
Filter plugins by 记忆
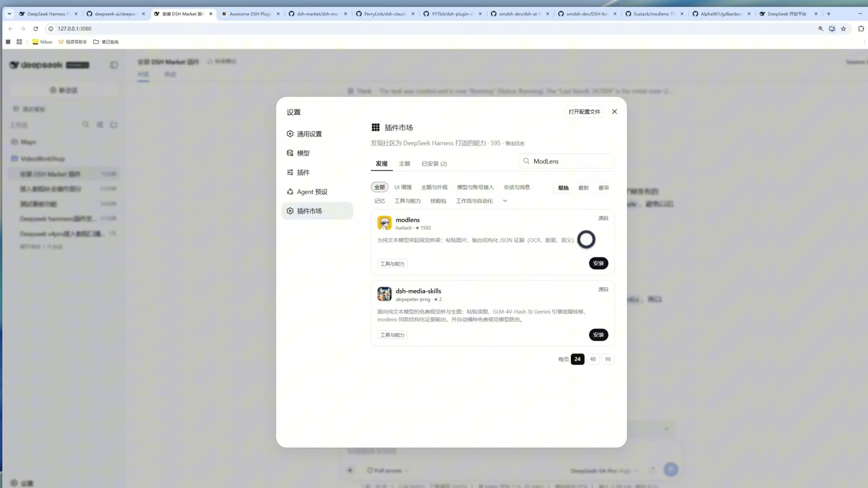379,201
